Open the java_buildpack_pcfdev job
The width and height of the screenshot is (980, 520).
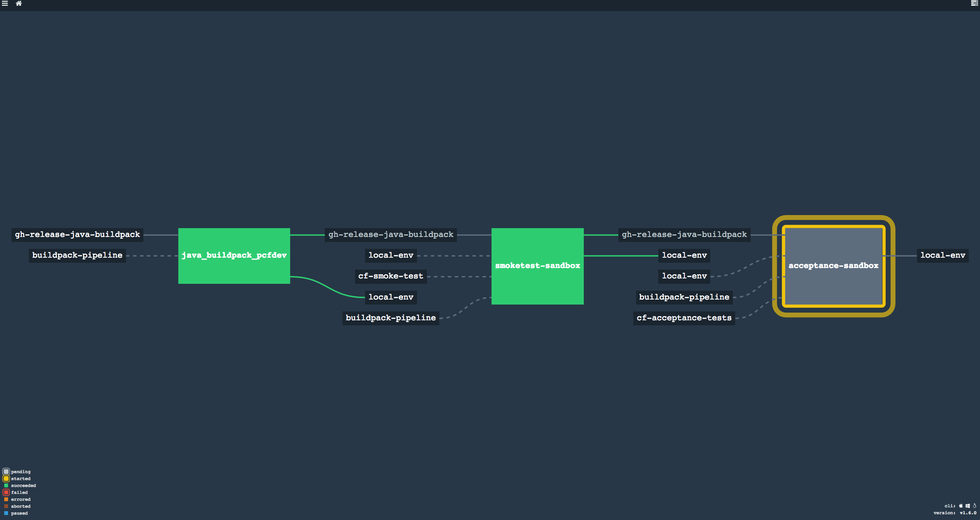(234, 256)
